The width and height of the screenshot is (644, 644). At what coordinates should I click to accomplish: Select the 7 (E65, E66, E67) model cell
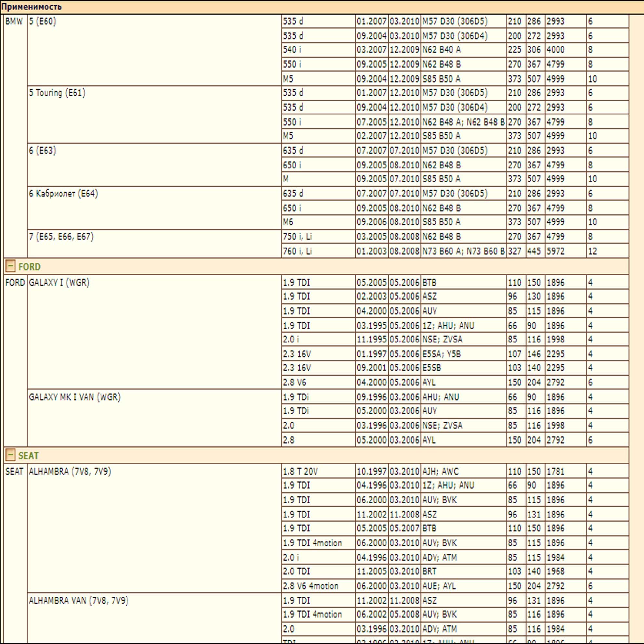point(61,236)
